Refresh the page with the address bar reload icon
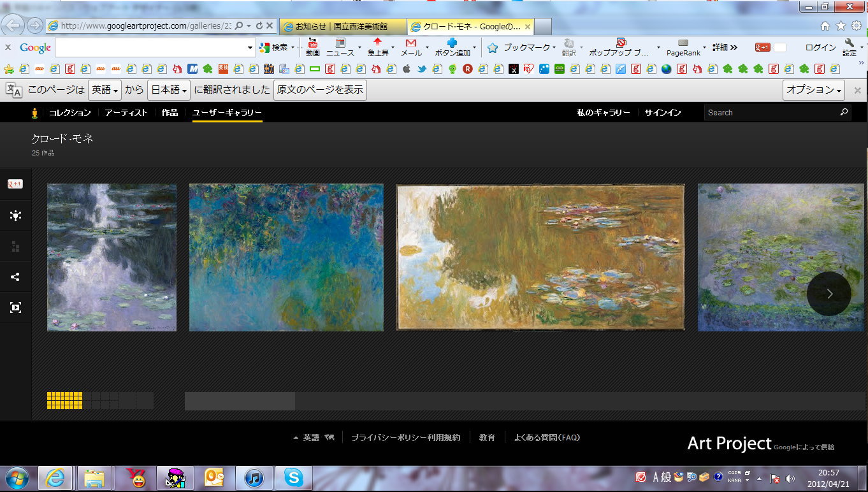Screen dimensions: 868x492 tap(259, 26)
